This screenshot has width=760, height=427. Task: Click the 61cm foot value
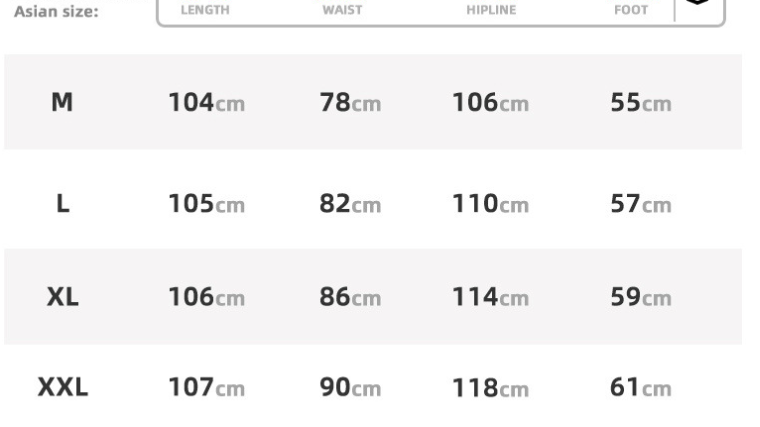point(640,388)
